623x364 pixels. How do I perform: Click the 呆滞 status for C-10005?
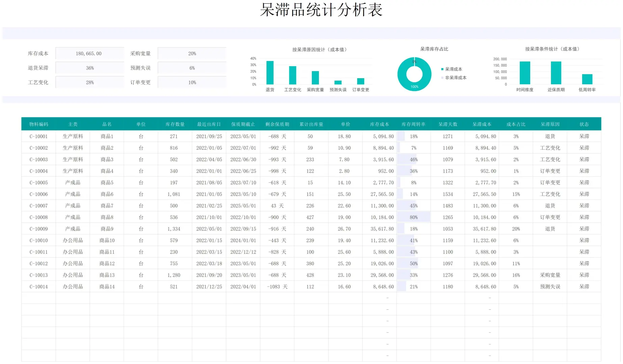(x=584, y=183)
